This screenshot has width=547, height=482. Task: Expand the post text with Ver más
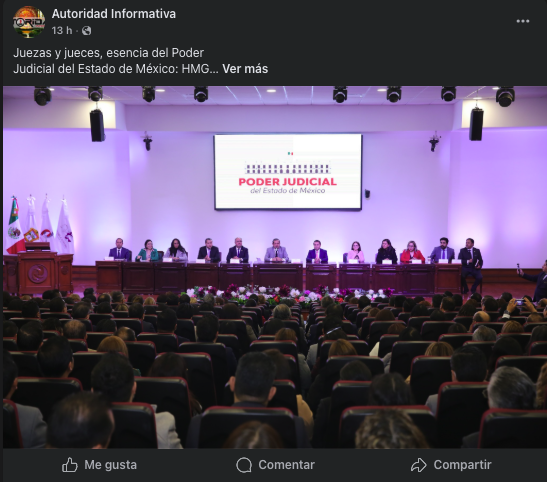[x=245, y=69]
